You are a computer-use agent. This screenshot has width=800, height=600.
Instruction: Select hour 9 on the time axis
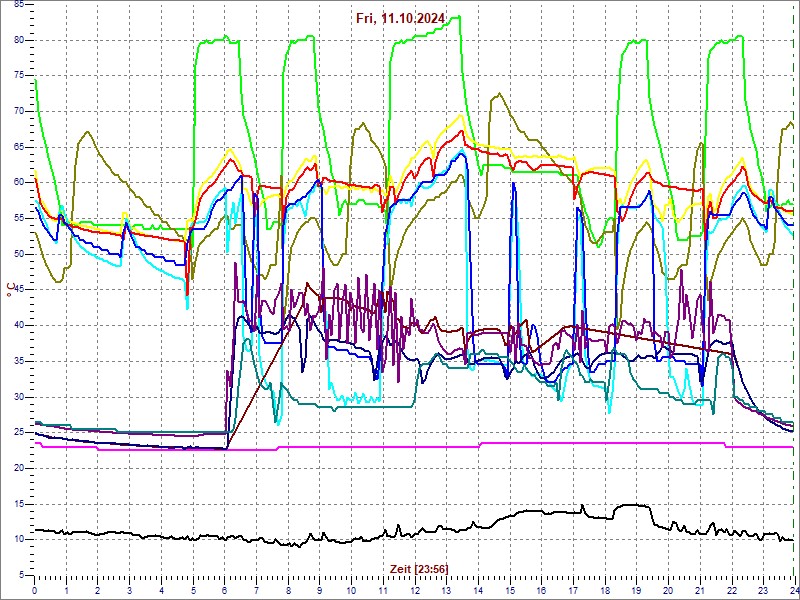point(319,590)
